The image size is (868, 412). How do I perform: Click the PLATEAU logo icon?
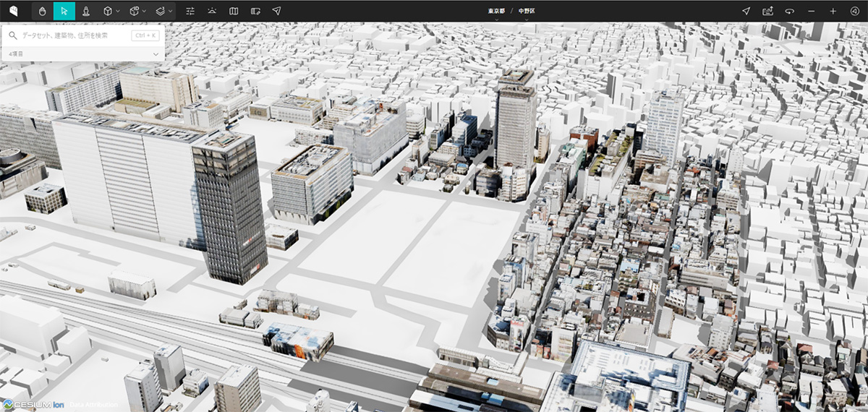point(14,11)
